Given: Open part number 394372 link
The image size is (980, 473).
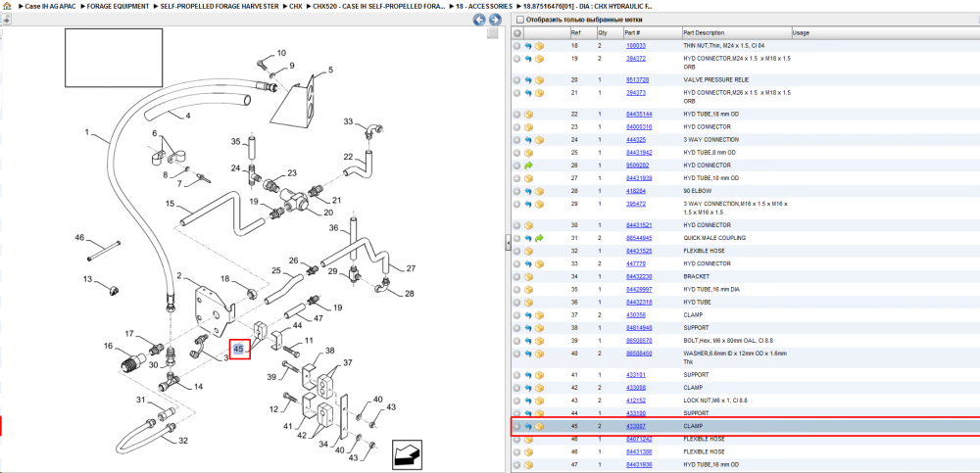Looking at the screenshot, I should click(x=636, y=59).
